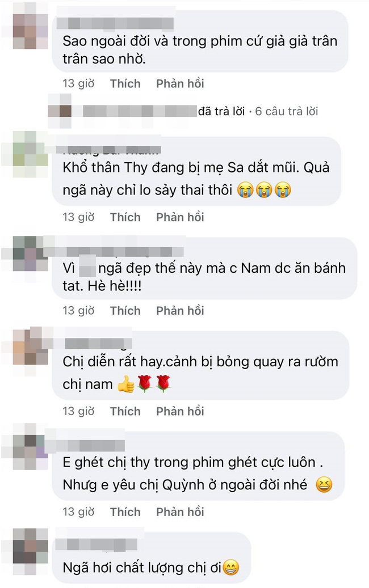Click the thumbs-up emoji in 'chị nam' comment
Screen dimensions: 369x588
pos(125,384)
